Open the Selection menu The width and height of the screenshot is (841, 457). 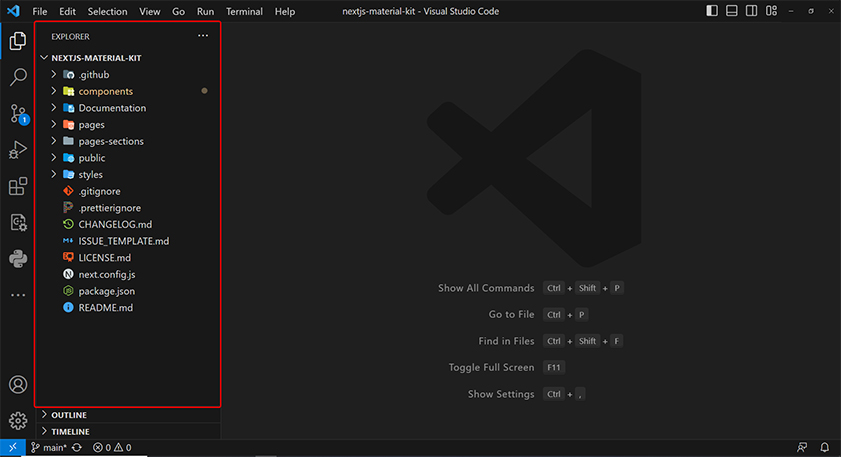[x=107, y=11]
